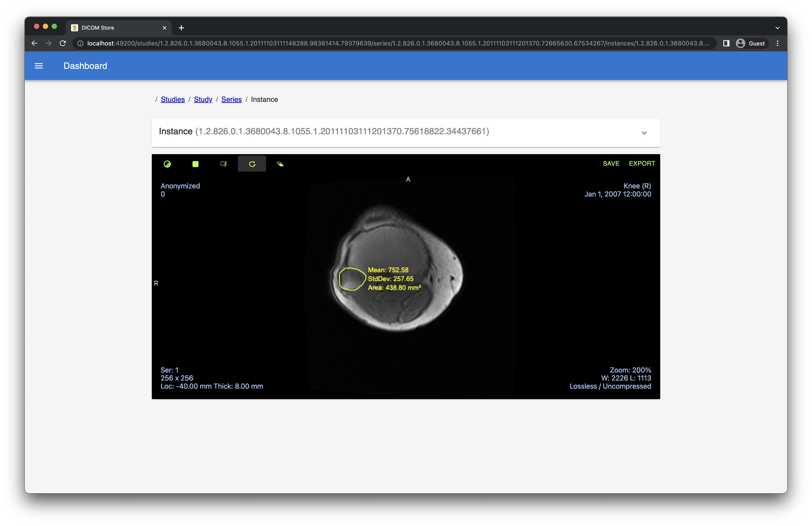Select the window/level contrast tool
812x526 pixels.
(167, 164)
